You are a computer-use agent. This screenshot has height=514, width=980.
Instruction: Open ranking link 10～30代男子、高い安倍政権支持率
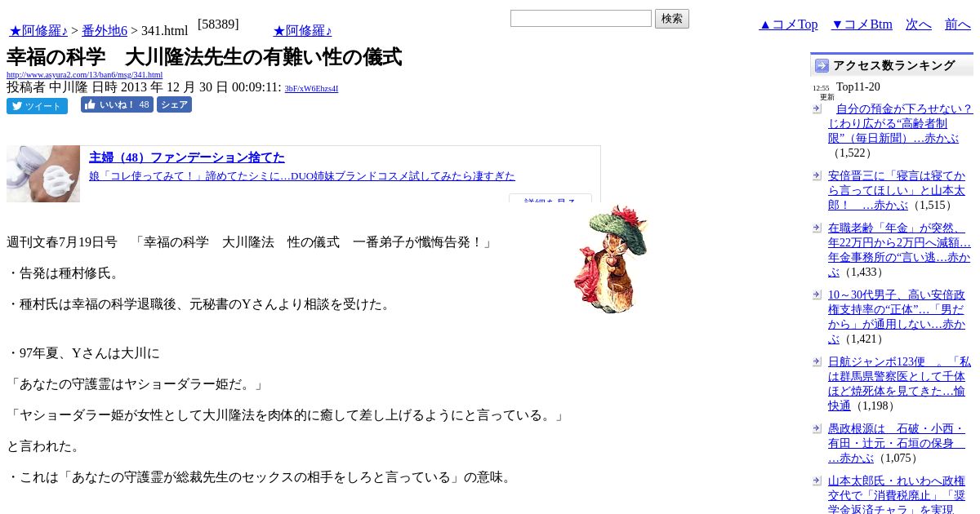[x=897, y=317]
